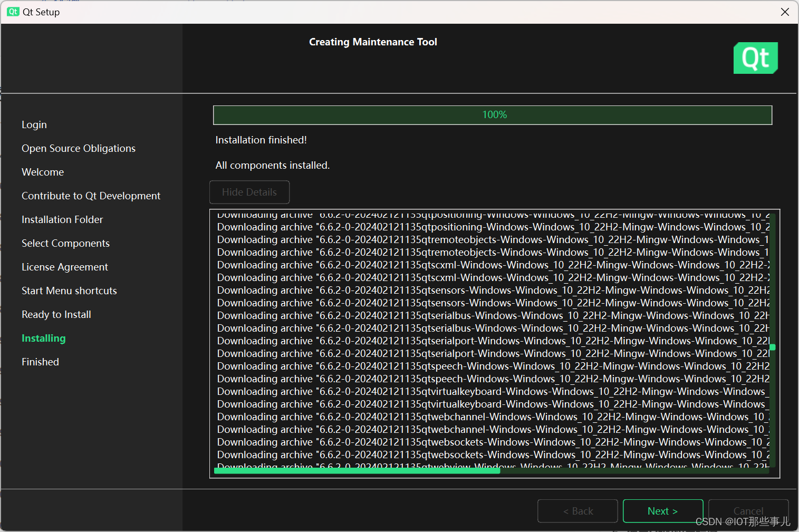The width and height of the screenshot is (799, 532).
Task: Click second qtscxml download log line
Action: (493, 277)
